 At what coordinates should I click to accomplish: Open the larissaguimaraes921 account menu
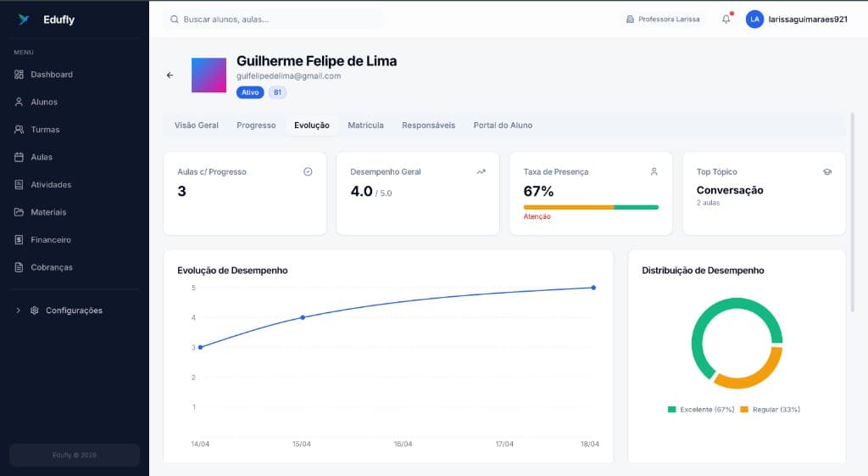coord(807,20)
